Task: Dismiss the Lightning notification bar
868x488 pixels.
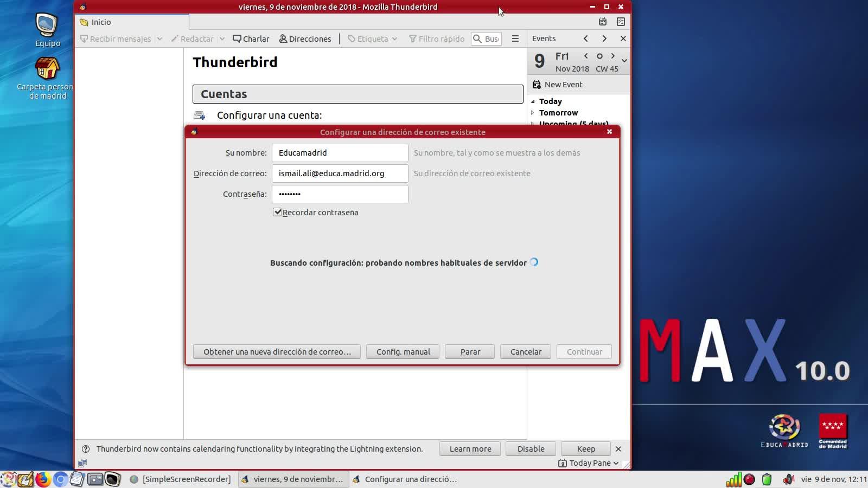Action: 618,449
